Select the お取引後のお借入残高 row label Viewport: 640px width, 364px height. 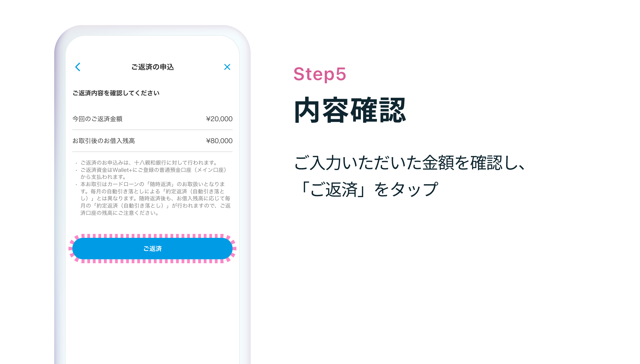coord(103,141)
